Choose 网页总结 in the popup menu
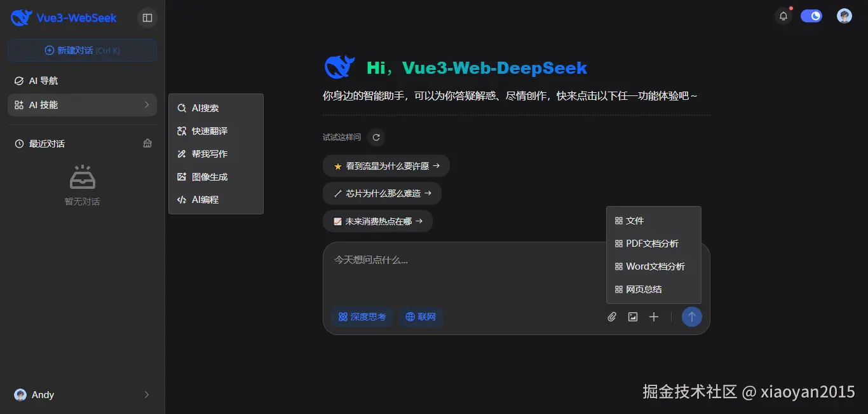 tap(644, 289)
